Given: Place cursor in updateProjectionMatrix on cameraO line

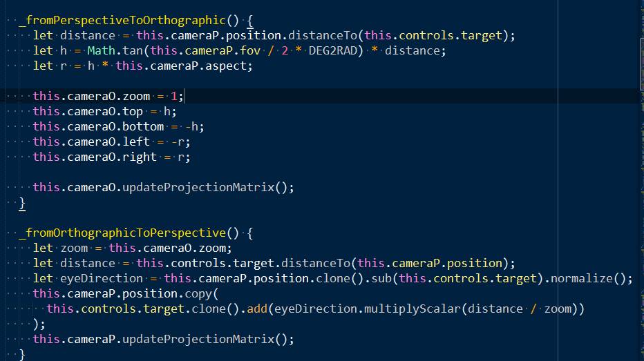Looking at the screenshot, I should (198, 188).
